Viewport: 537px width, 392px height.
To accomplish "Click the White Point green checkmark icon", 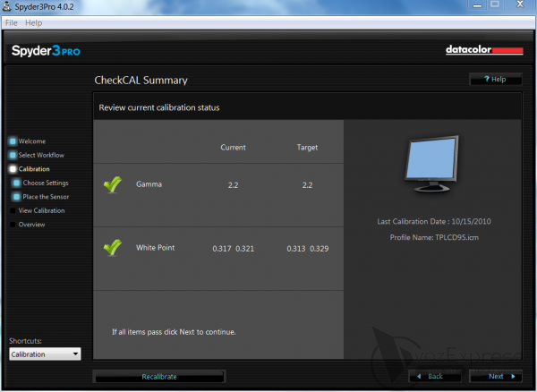I will (112, 248).
